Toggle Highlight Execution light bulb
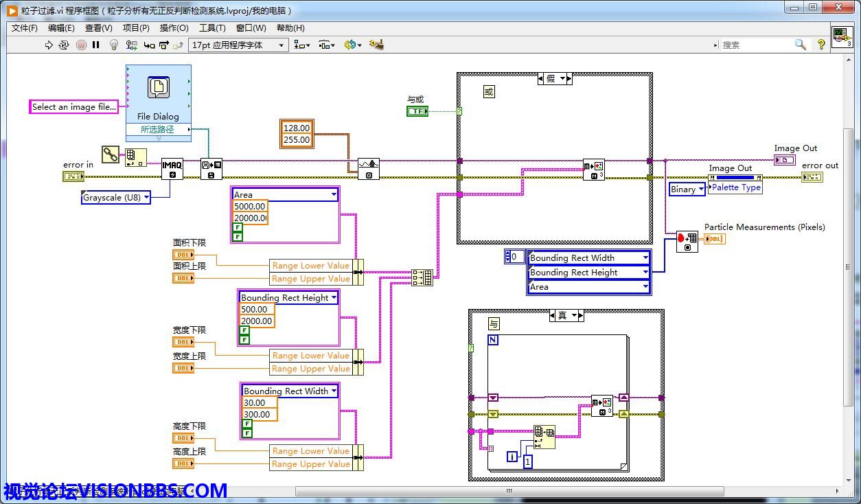Image resolution: width=861 pixels, height=504 pixels. point(114,45)
